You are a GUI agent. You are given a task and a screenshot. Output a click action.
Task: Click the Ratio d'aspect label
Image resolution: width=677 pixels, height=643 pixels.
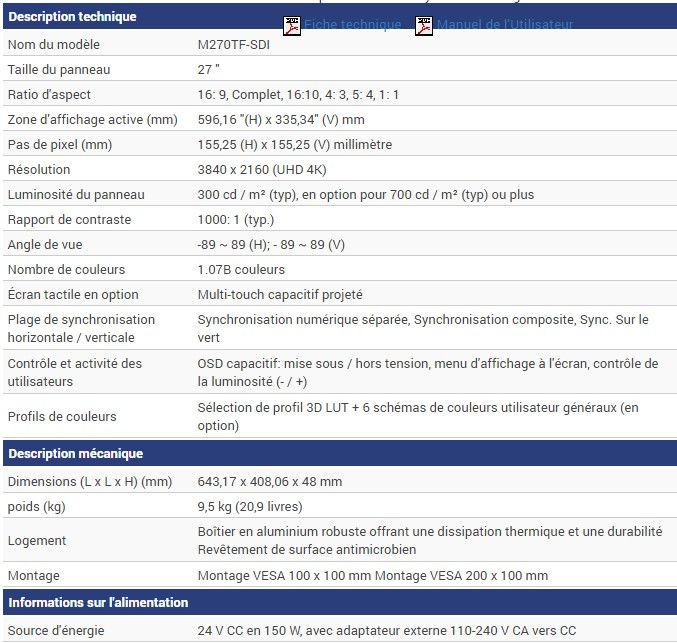(x=49, y=95)
